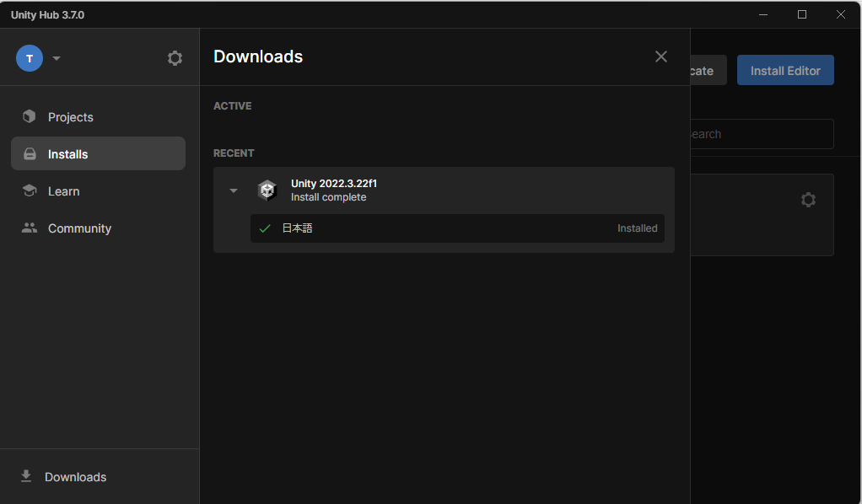862x504 pixels.
Task: Focus the installs Search field
Action: tap(762, 134)
